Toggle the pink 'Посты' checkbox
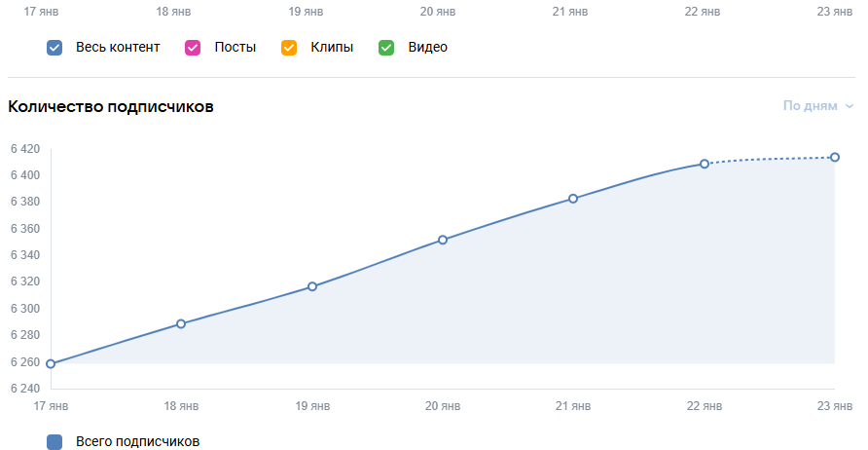Image resolution: width=868 pixels, height=450 pixels. [193, 47]
